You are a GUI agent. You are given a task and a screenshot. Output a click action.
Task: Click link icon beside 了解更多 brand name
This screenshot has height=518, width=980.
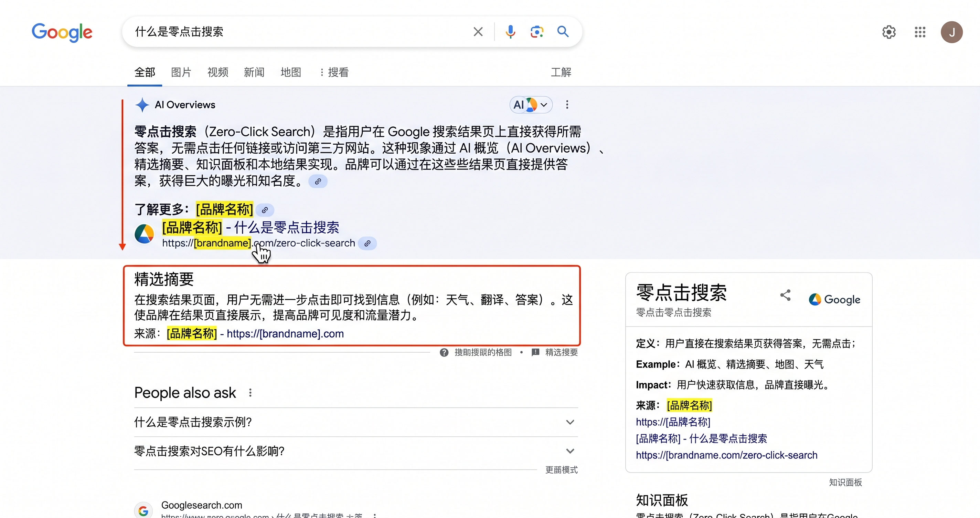point(264,210)
